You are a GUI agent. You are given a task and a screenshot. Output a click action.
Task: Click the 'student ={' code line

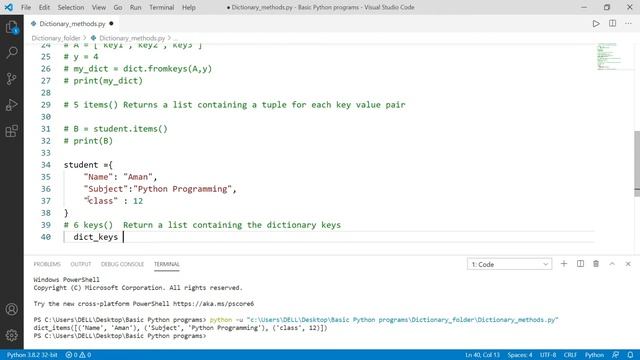tap(88, 165)
